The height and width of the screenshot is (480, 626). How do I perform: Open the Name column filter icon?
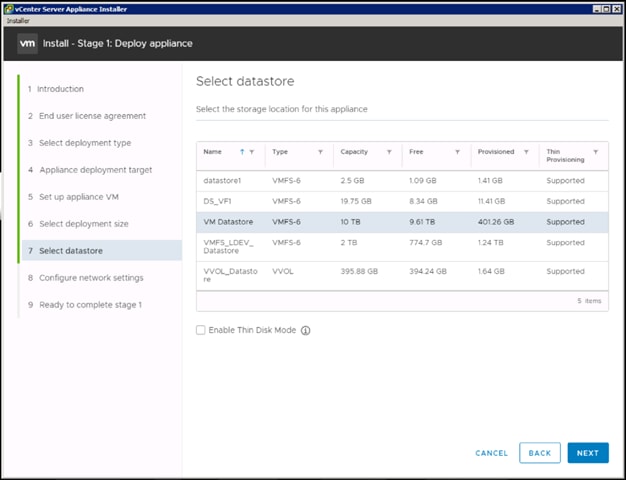[252, 152]
